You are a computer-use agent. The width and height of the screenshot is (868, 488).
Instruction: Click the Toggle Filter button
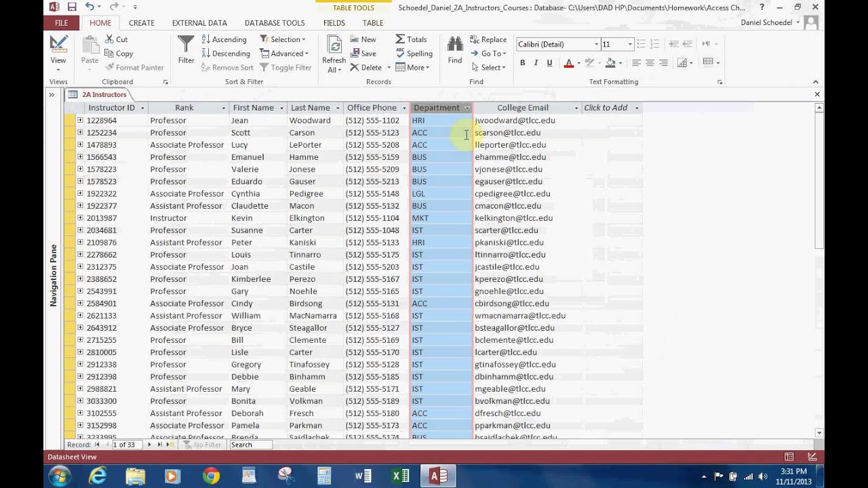pos(285,68)
